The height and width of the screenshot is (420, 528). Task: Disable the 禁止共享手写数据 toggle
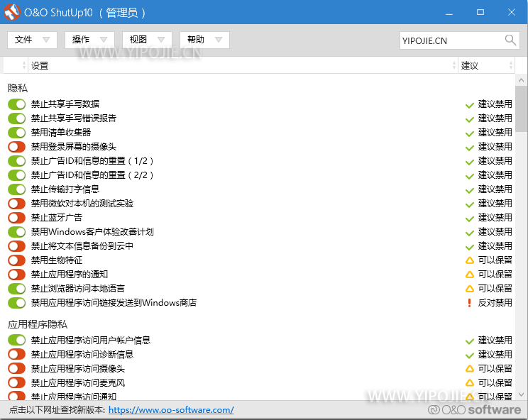click(16, 104)
